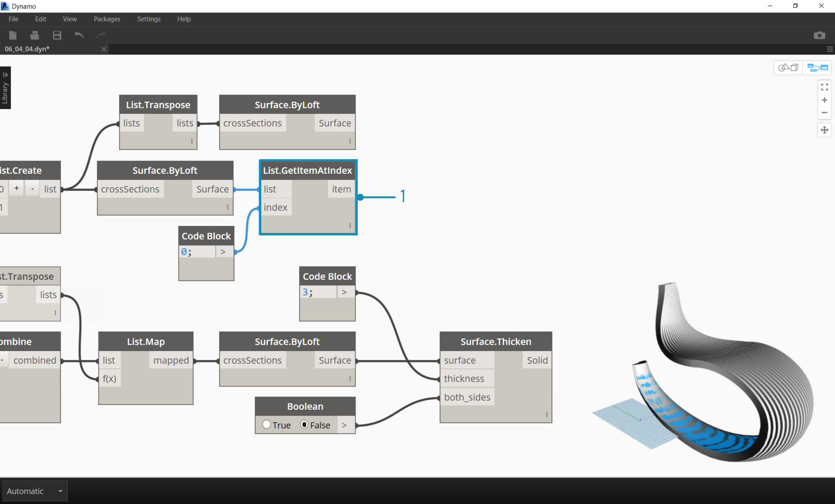The height and width of the screenshot is (504, 835).
Task: Click the New File icon
Action: (x=13, y=35)
